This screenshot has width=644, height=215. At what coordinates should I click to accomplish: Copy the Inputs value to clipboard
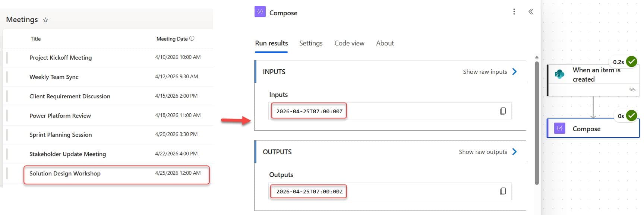[503, 111]
